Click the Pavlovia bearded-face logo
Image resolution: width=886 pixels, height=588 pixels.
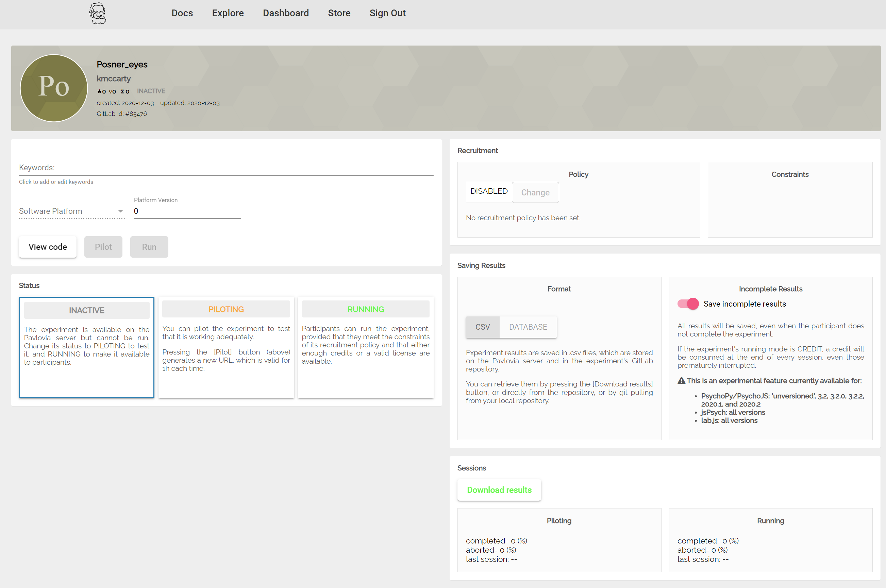98,14
